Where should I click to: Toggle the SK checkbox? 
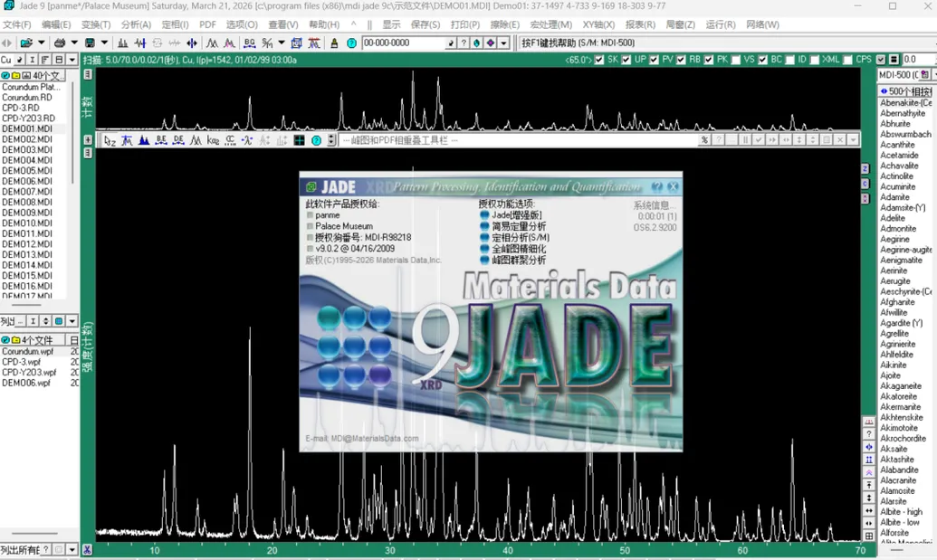pos(599,60)
